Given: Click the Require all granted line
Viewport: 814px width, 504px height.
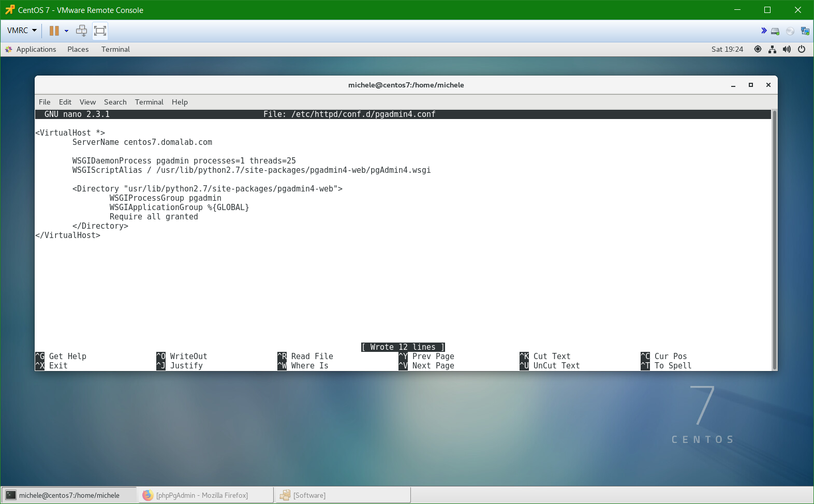Looking at the screenshot, I should pos(154,217).
